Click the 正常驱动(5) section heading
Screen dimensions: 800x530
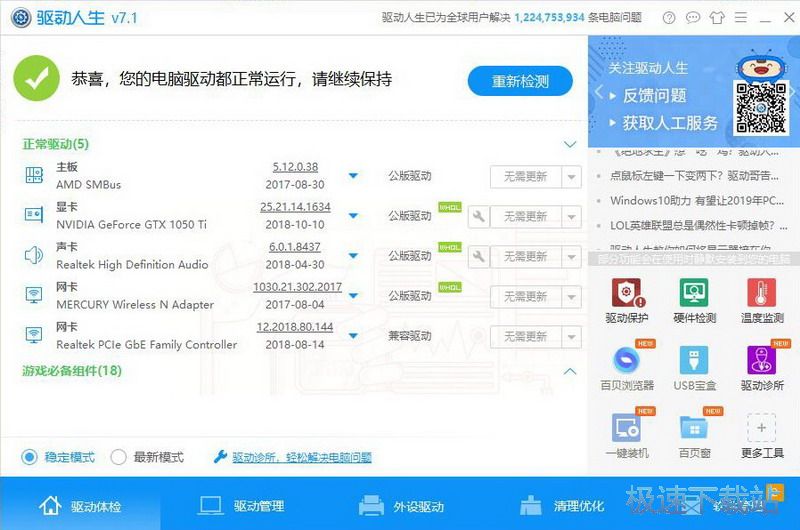[x=56, y=144]
